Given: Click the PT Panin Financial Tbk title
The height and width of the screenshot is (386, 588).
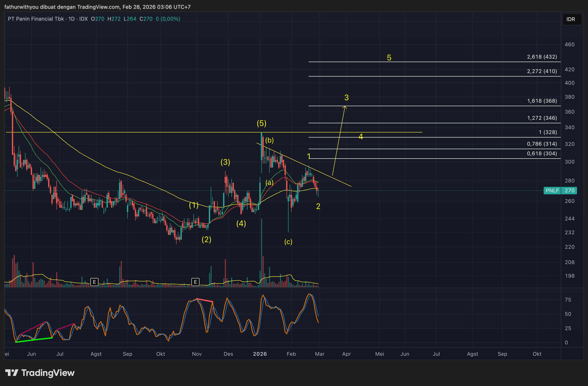Looking at the screenshot, I should pyautogui.click(x=36, y=19).
